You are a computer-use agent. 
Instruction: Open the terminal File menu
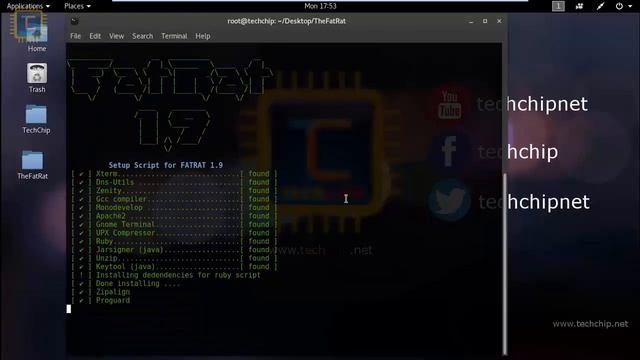tap(76, 36)
